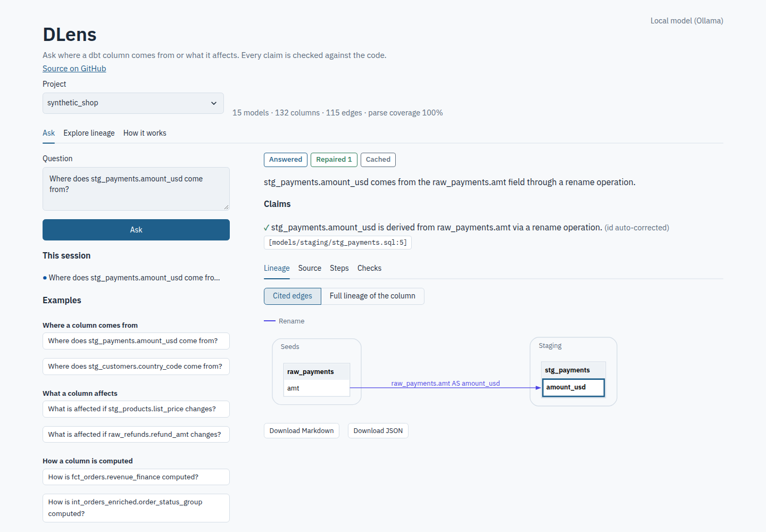The width and height of the screenshot is (766, 532).
Task: Open the Steps result tab
Action: click(339, 268)
